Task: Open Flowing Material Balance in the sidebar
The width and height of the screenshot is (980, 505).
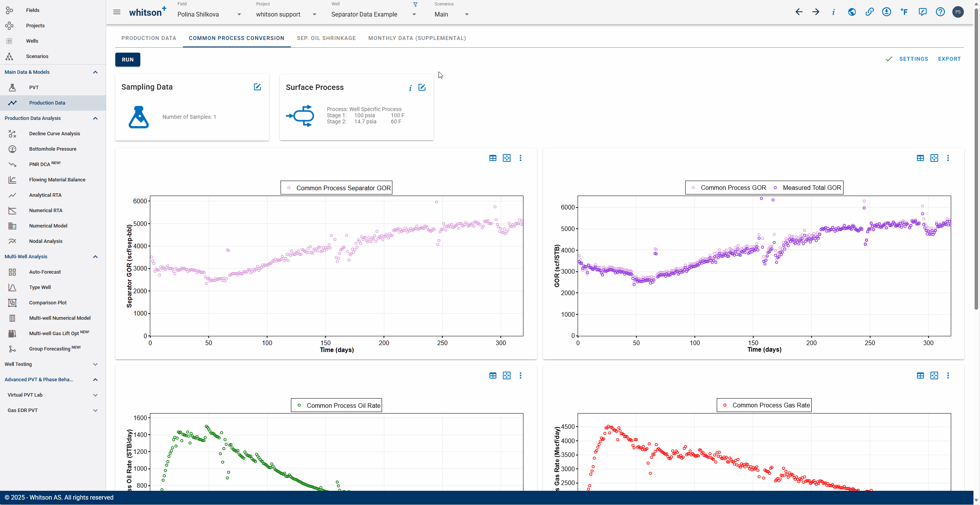Action: (x=53, y=179)
